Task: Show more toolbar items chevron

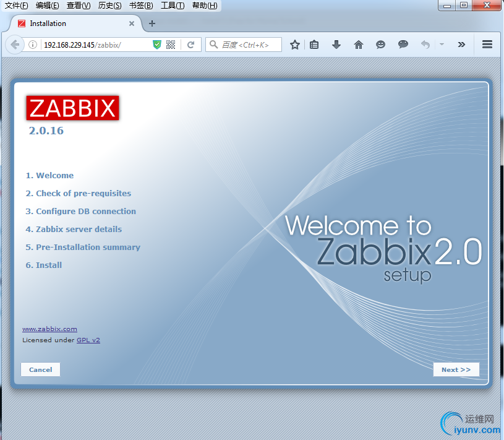Action: [x=461, y=45]
